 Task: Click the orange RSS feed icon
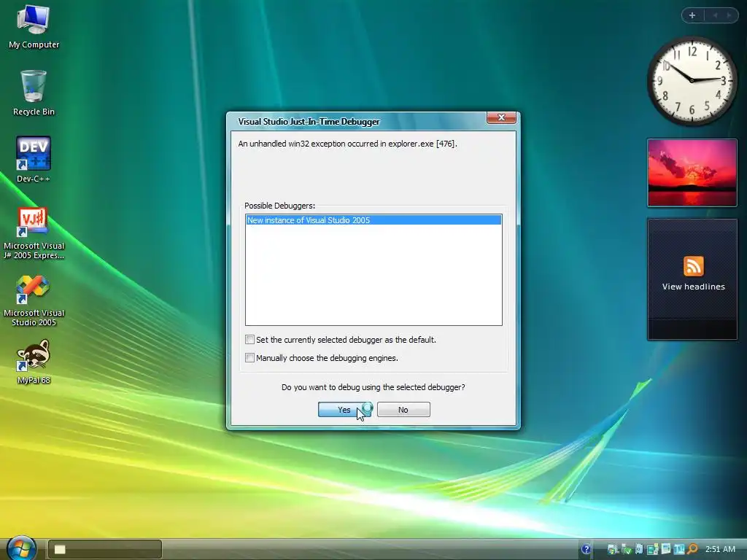[693, 266]
